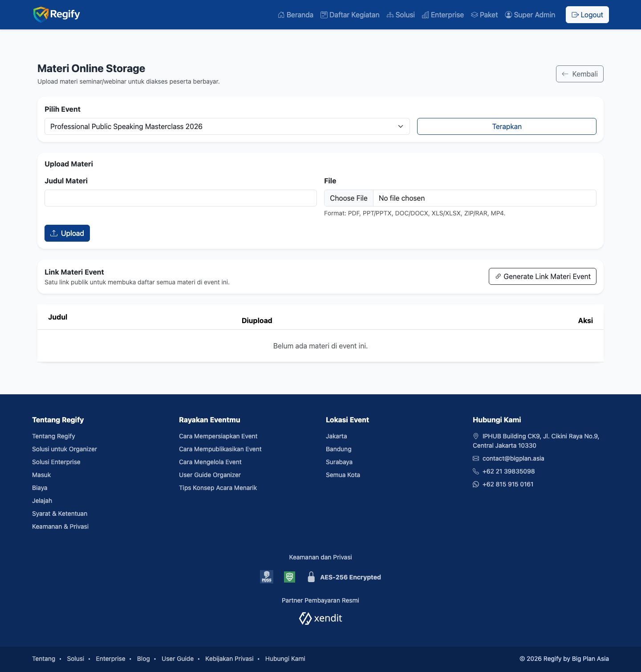
Task: Click Generate Link Materi Event button
Action: pos(543,276)
